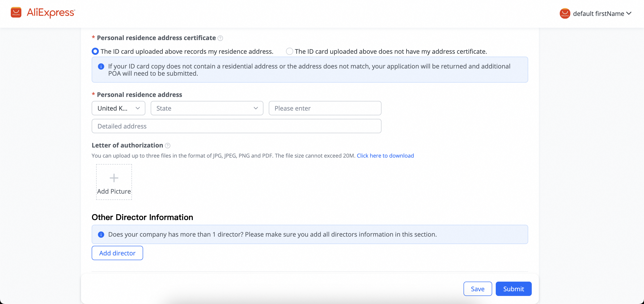Click info icon in director information notice

[101, 234]
